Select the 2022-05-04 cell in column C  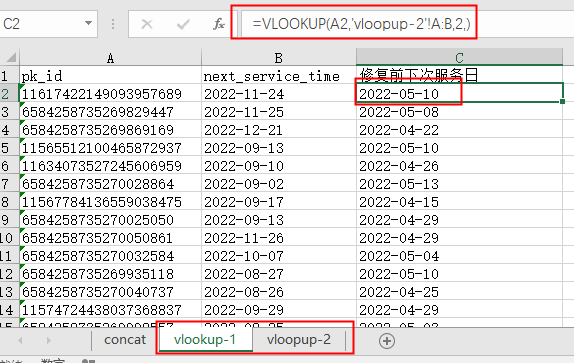click(459, 255)
